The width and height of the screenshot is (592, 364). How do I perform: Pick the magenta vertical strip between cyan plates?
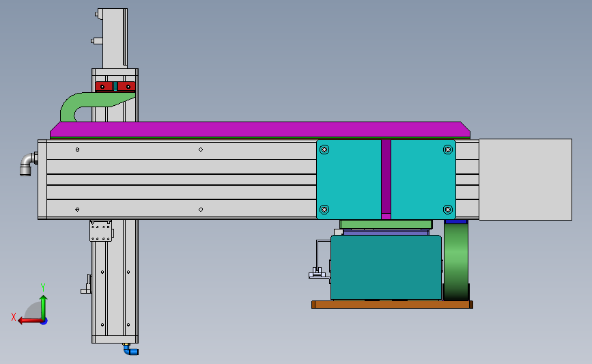[x=386, y=180]
